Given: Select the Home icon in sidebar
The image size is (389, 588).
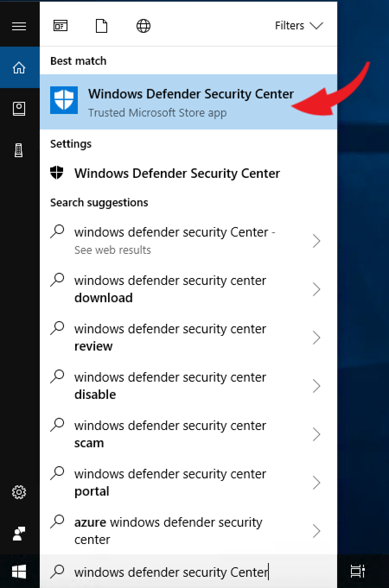Looking at the screenshot, I should point(19,68).
